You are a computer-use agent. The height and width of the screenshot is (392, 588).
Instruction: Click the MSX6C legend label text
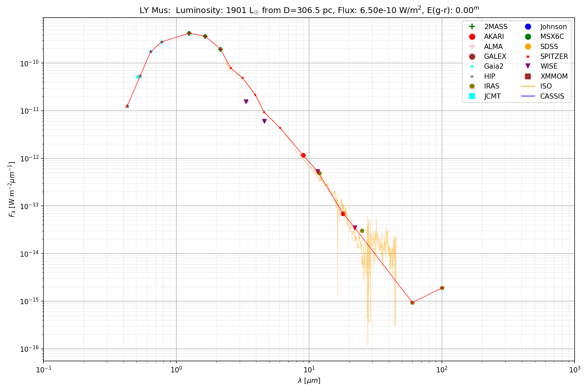[552, 37]
